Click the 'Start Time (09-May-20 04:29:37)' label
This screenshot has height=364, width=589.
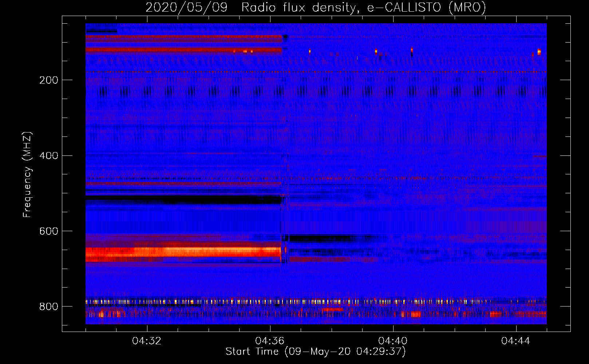pos(316,351)
